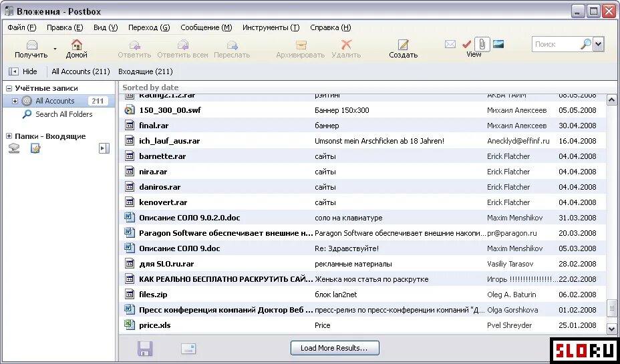The width and height of the screenshot is (620, 364).
Task: Expand the Папки - Входящие section
Action: click(9, 136)
